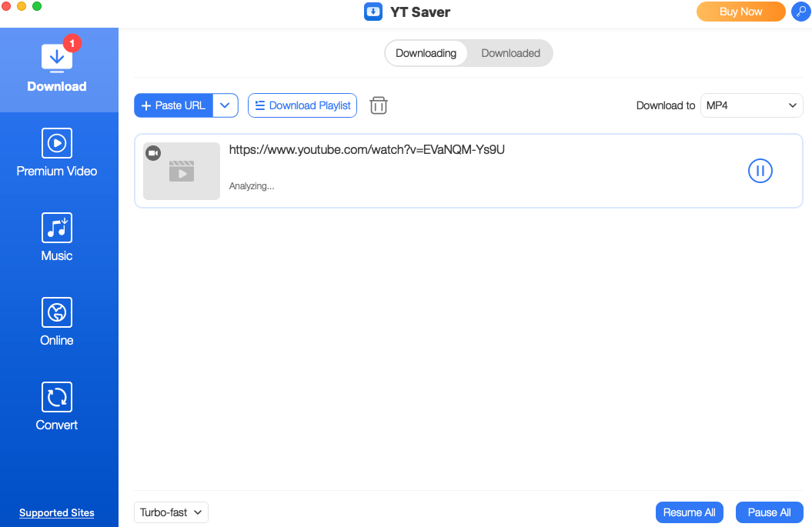Viewport: 812px width, 527px height.
Task: Minimize the window with yellow button
Action: click(22, 6)
